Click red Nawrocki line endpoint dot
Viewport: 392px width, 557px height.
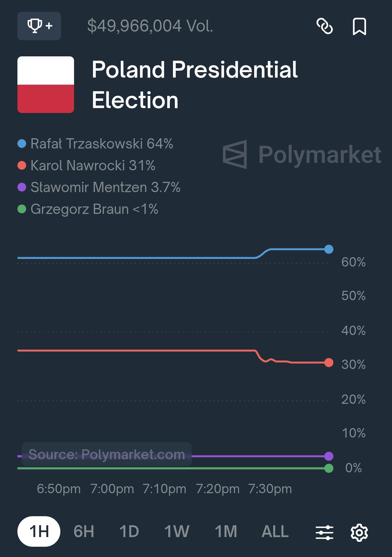(x=329, y=363)
